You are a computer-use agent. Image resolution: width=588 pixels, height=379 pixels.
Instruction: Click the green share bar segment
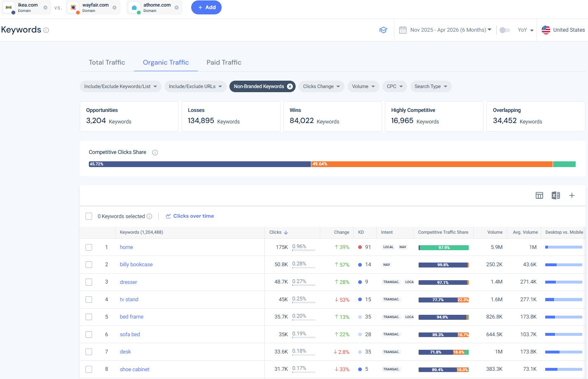pyautogui.click(x=564, y=164)
